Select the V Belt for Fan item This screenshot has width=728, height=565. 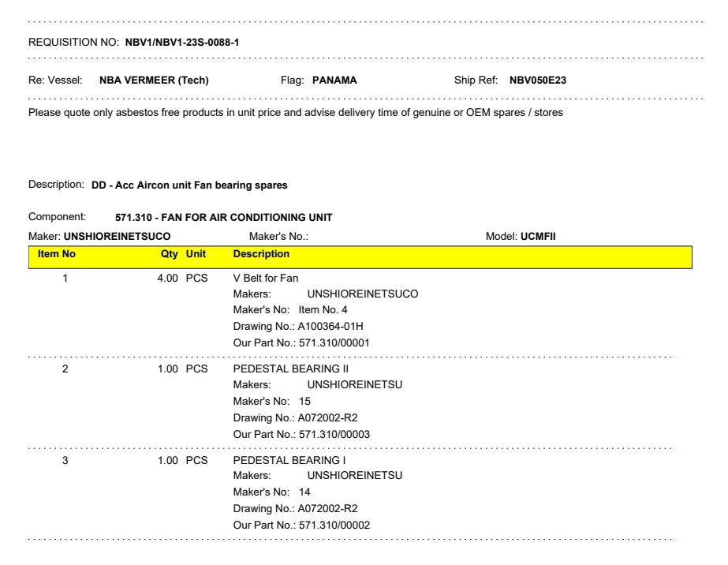coord(266,279)
